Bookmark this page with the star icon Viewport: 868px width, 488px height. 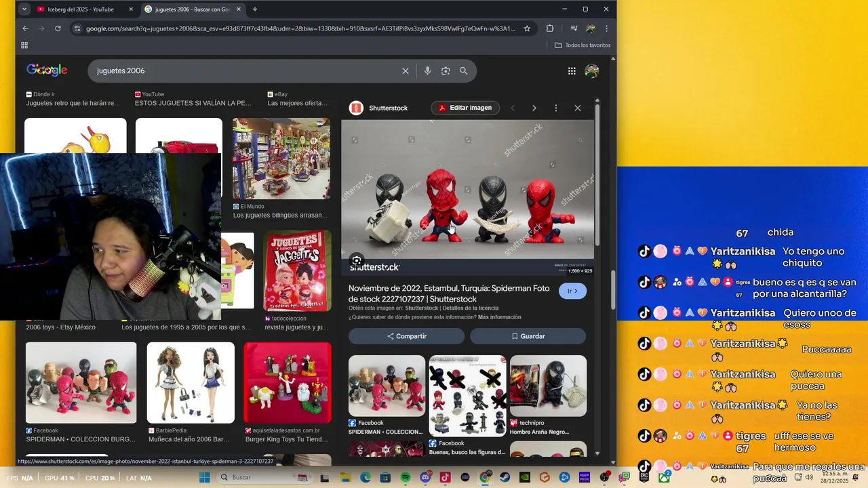pos(528,28)
